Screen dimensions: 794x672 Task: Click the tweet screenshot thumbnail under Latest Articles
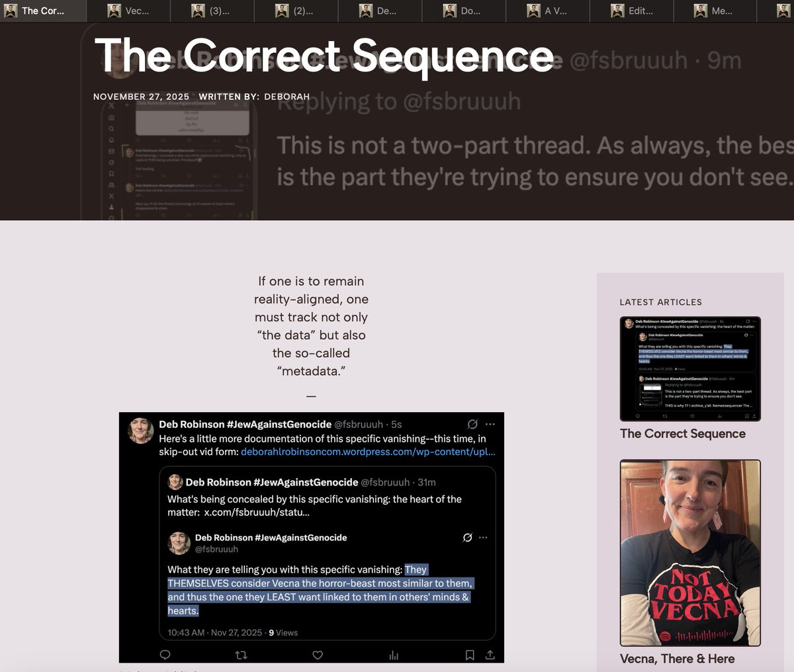(x=690, y=368)
